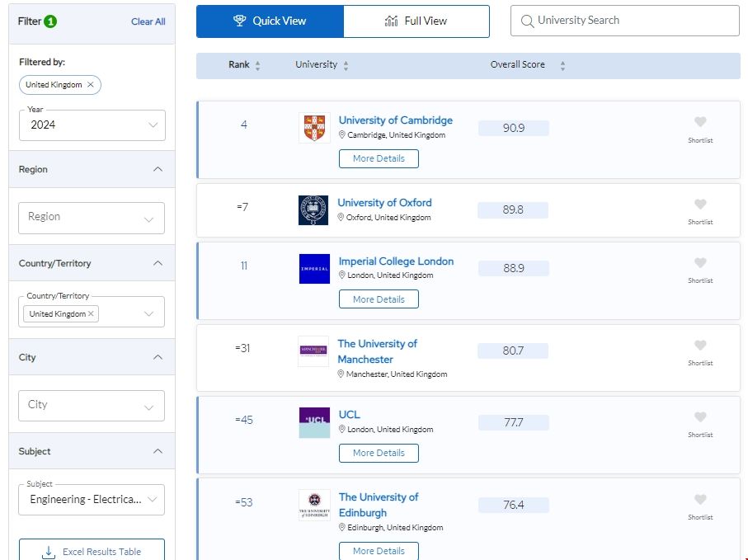
Task: Click the University of Manchester logo
Action: (313, 351)
